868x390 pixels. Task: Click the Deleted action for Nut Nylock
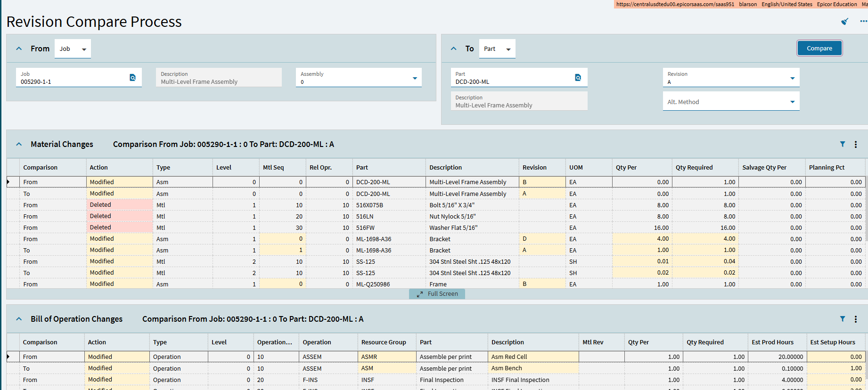120,216
